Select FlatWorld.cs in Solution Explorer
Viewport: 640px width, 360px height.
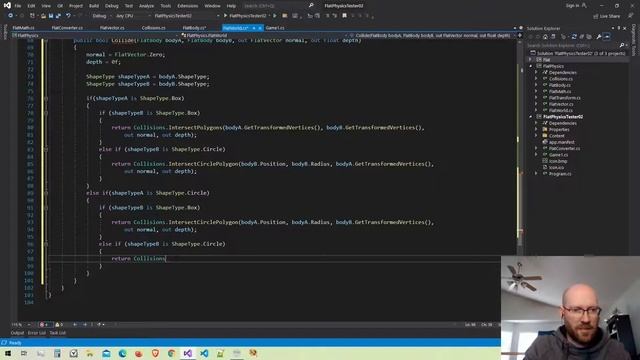[561, 111]
